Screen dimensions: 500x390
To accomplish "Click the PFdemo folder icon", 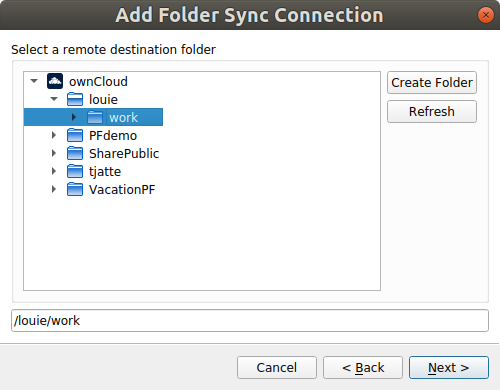I will click(75, 135).
